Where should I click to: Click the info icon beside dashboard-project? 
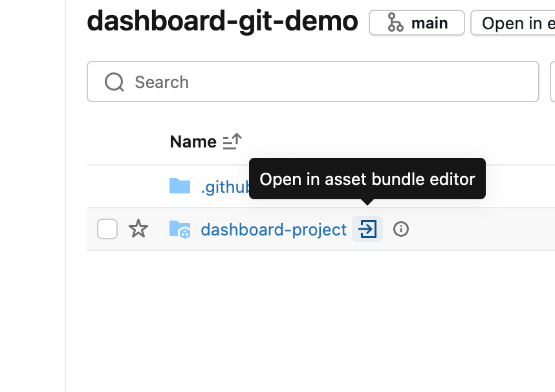point(400,229)
